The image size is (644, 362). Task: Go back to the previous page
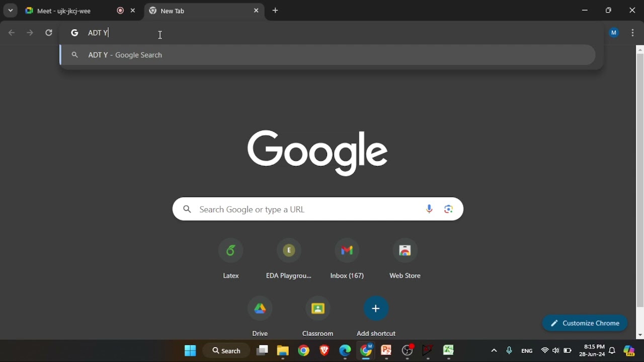[12, 33]
